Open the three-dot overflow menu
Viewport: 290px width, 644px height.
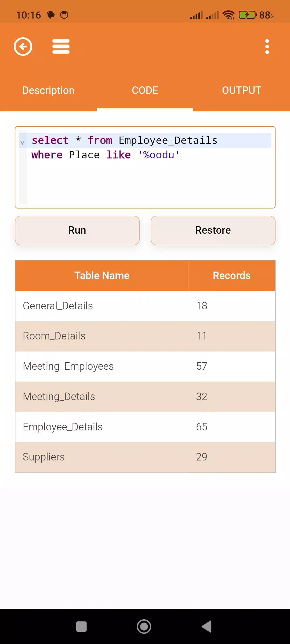pos(267,47)
